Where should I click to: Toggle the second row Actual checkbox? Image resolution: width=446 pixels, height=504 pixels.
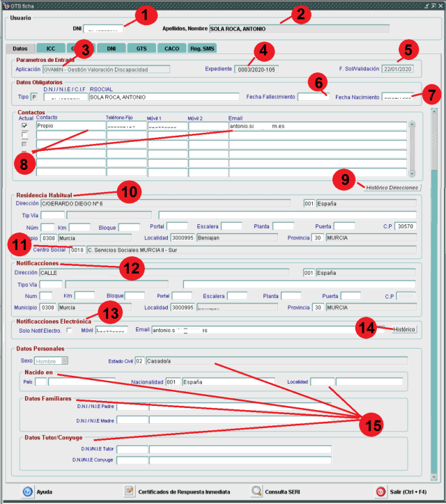point(24,135)
